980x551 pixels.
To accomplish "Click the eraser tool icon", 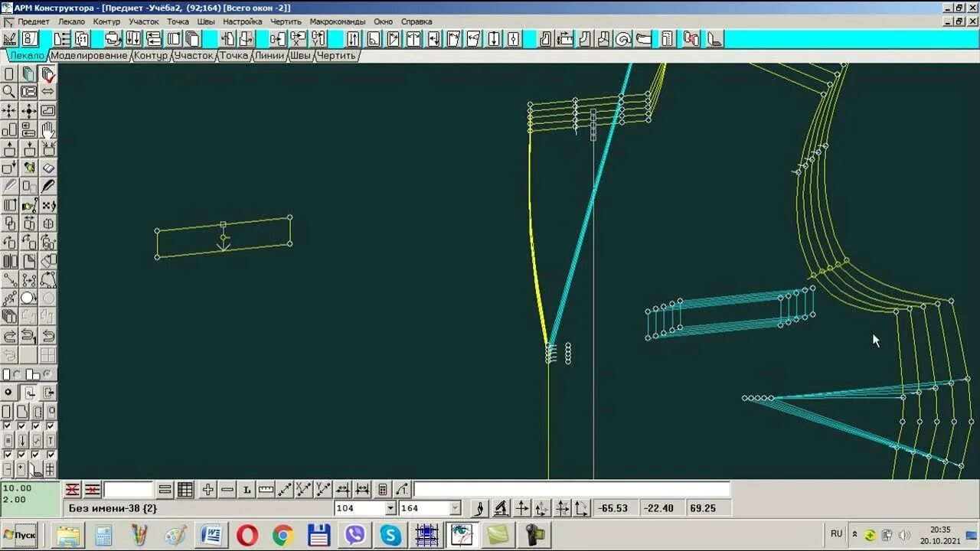I will point(47,167).
